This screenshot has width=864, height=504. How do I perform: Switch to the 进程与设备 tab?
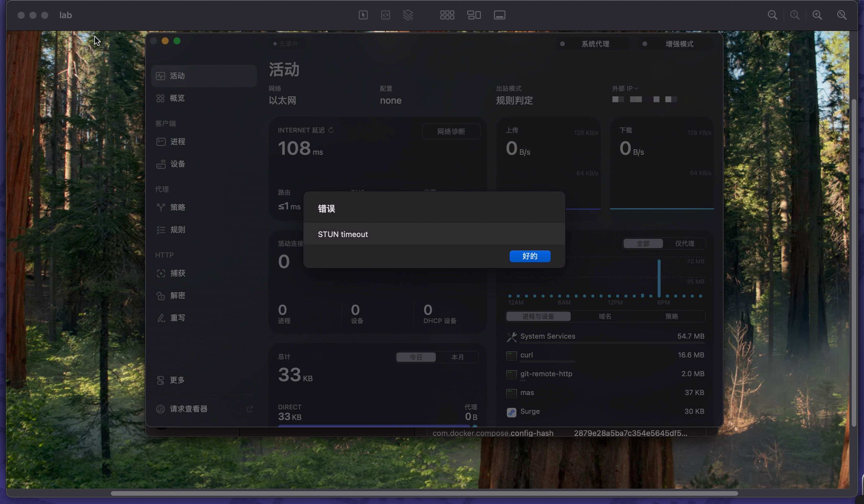coord(538,316)
